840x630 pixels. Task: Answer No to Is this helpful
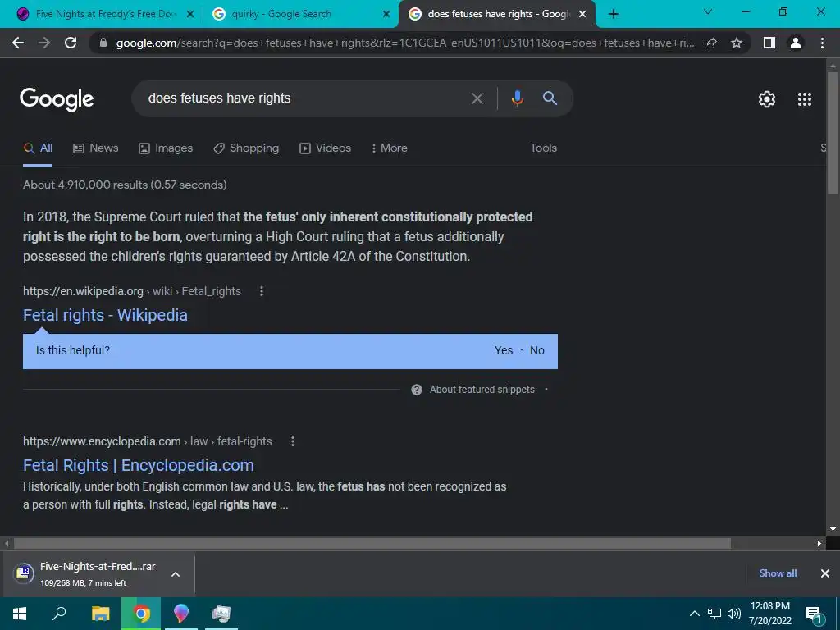point(536,350)
